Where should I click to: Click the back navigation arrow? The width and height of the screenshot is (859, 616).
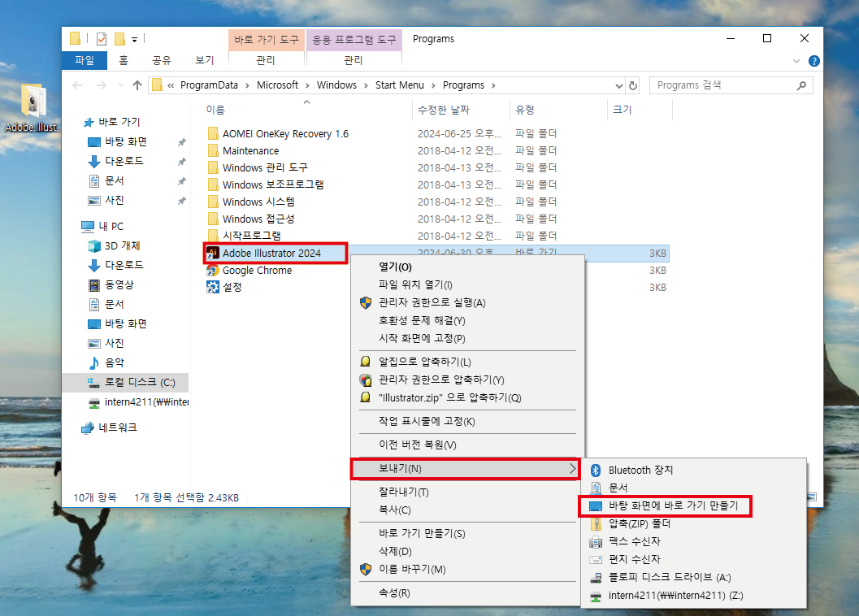click(x=78, y=85)
